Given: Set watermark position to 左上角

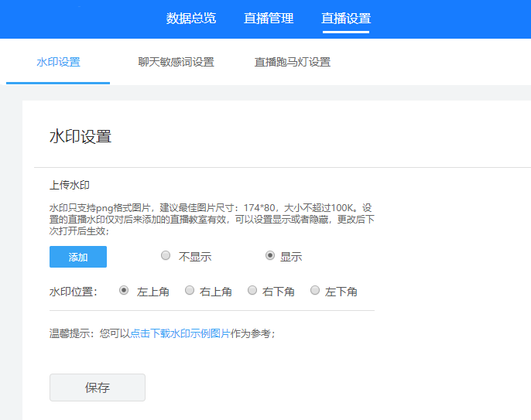Looking at the screenshot, I should [x=124, y=291].
